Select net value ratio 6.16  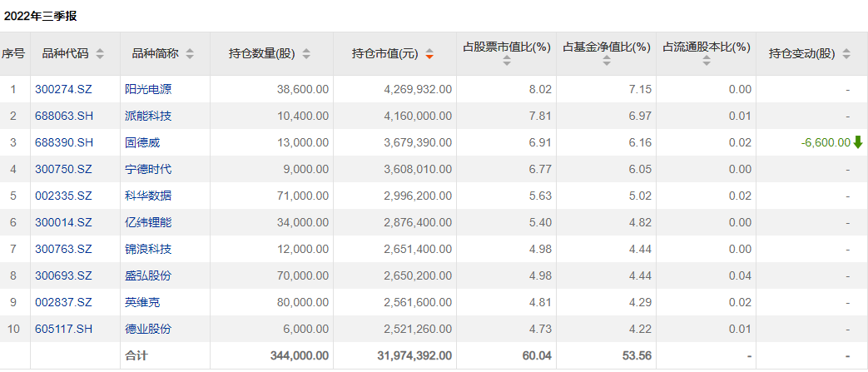642,142
